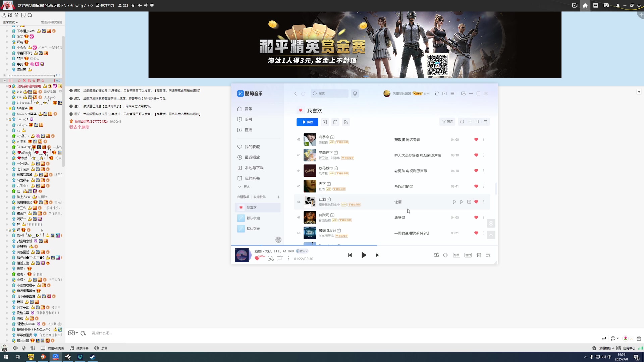Open 音效 sound effects button
Screen dimensions: 644x362
click(468, 255)
